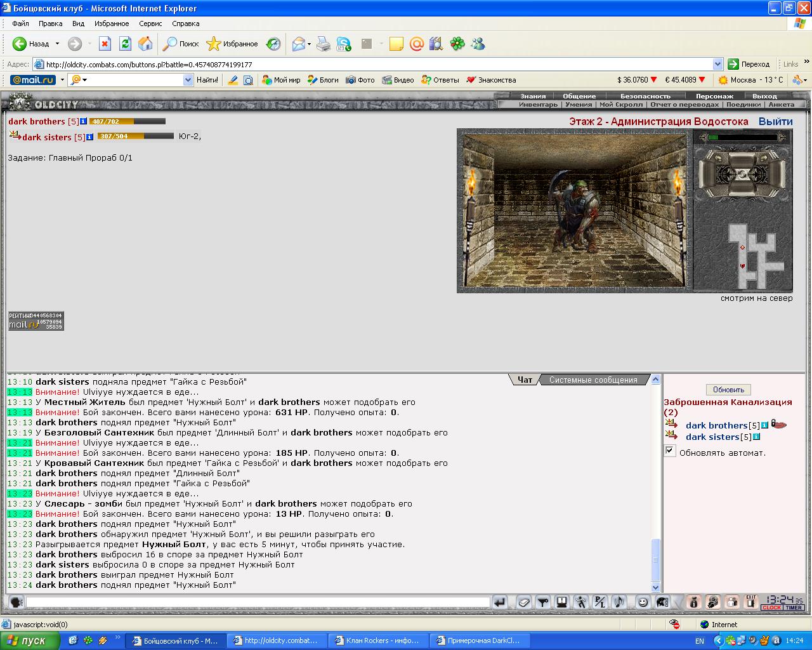Open the Back button history dropdown arrow
Viewport: 812px width, 650px height.
coord(57,44)
